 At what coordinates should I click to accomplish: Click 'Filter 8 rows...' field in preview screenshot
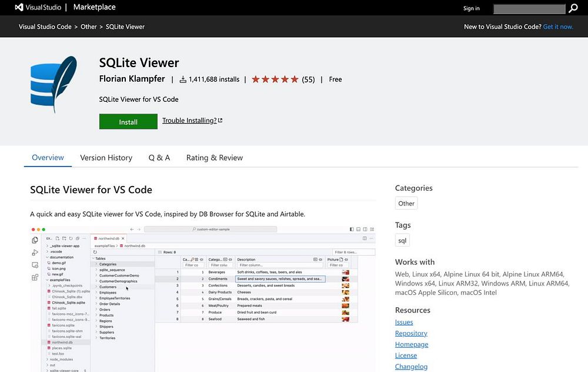pos(353,253)
